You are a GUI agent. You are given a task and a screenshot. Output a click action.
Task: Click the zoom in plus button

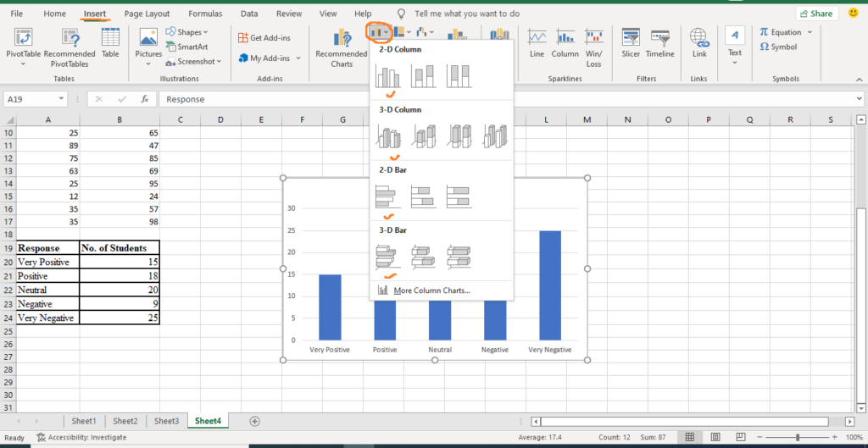pos(835,437)
